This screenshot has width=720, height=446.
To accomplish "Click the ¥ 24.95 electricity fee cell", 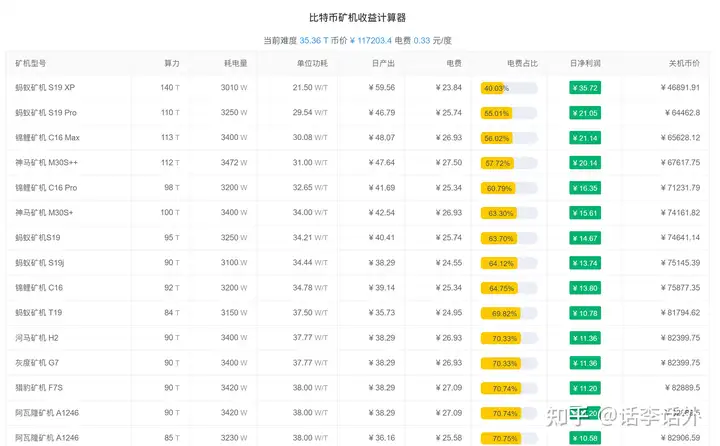I will (x=449, y=312).
